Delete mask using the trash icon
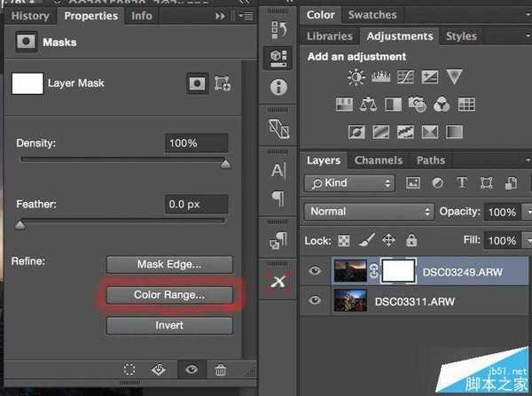Screen dimensions: 532x396 [x=221, y=370]
